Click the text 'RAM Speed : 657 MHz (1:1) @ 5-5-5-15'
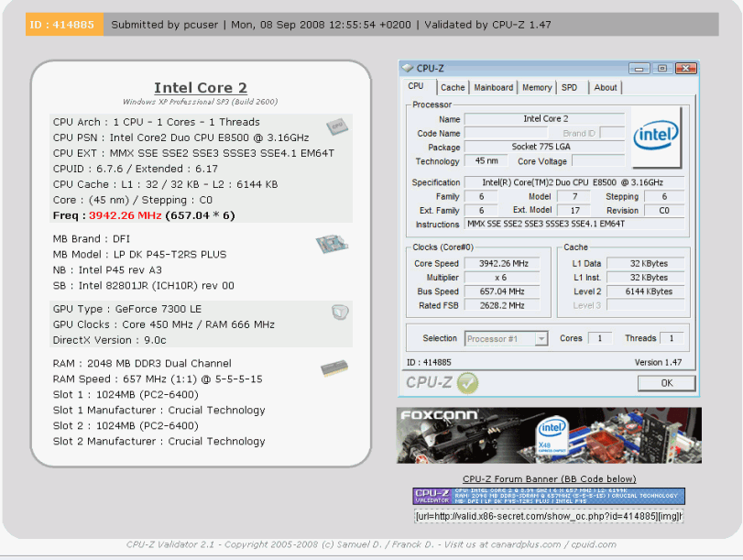The height and width of the screenshot is (560, 743). (158, 379)
